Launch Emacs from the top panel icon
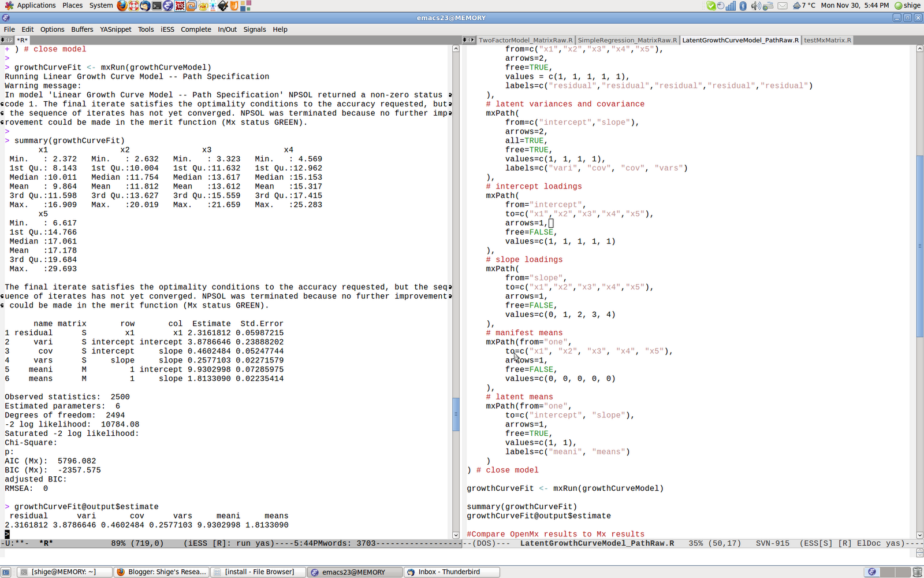This screenshot has width=924, height=578. (168, 6)
